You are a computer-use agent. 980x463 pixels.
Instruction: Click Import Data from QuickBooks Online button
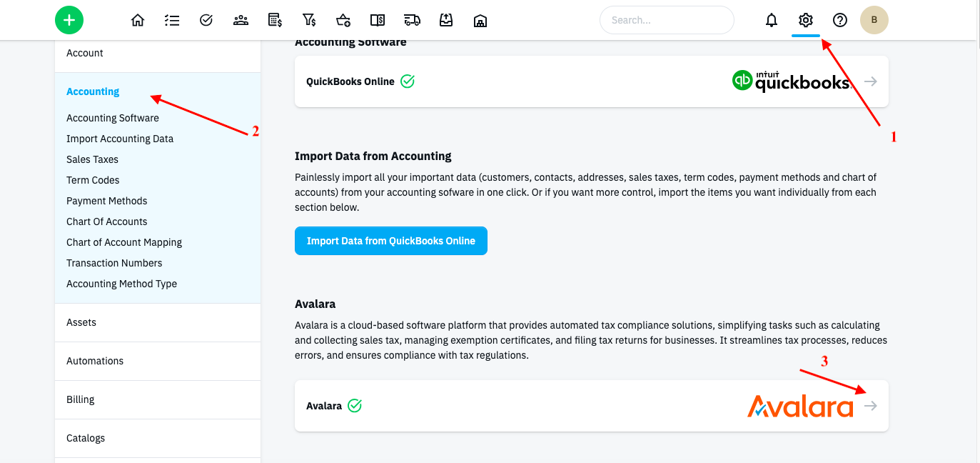point(391,241)
